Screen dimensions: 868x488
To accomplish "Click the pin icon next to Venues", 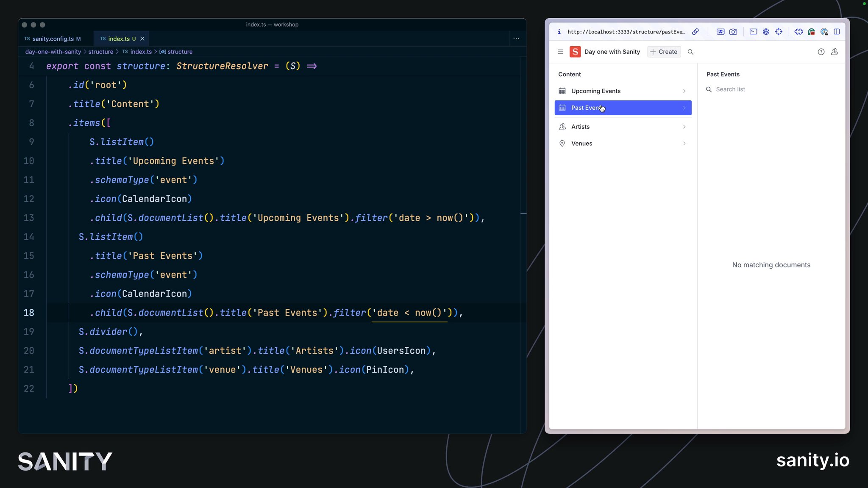I will point(562,144).
